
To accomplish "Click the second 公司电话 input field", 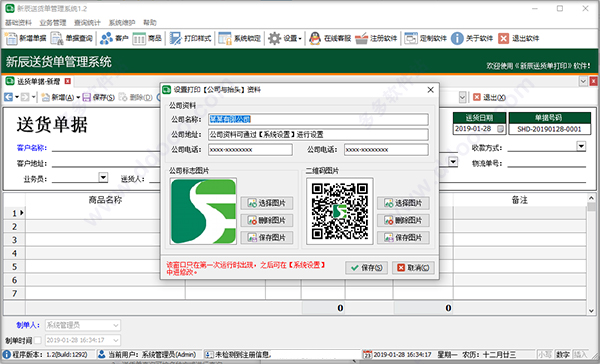I will coord(386,150).
